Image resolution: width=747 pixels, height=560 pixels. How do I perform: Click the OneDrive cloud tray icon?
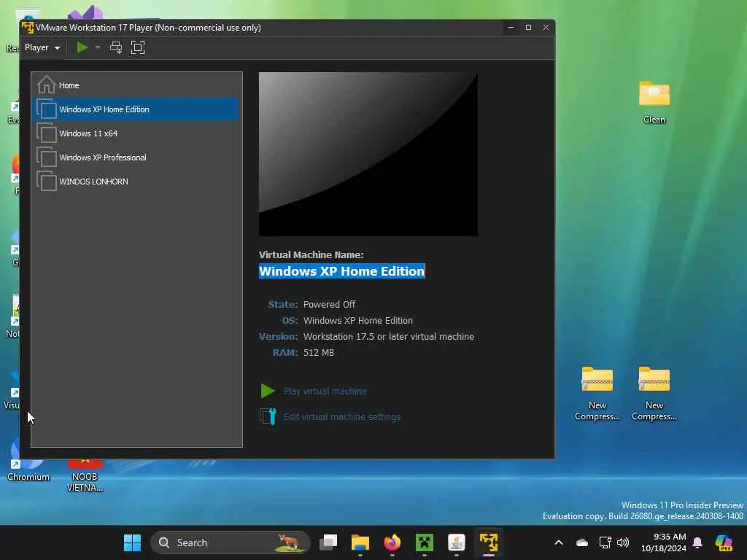click(x=581, y=542)
